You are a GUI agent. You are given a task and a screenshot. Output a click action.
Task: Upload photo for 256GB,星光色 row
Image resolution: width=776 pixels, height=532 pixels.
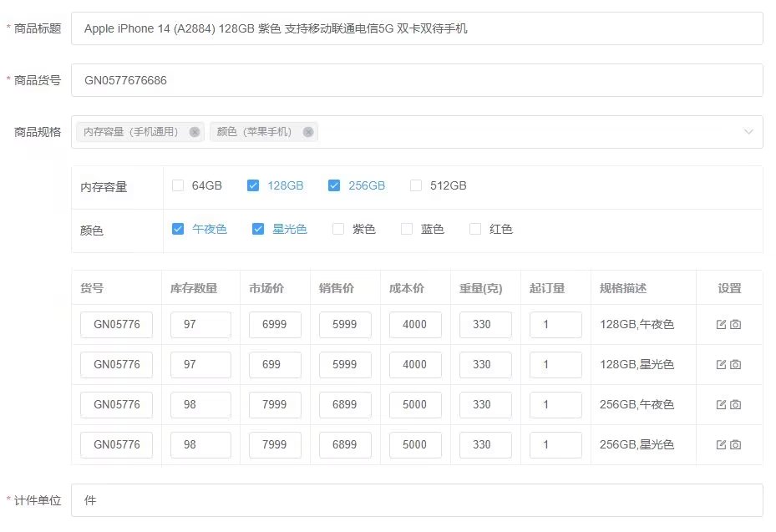click(735, 444)
